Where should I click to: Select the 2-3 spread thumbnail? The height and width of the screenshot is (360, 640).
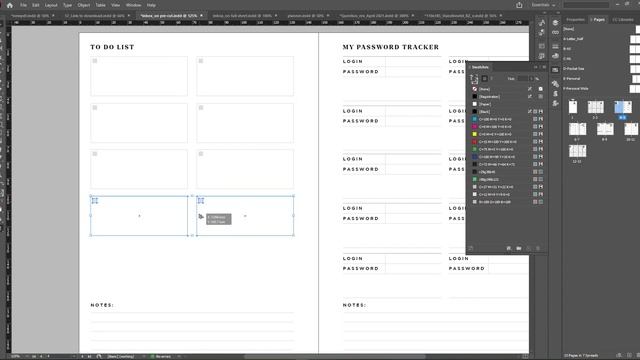596,107
